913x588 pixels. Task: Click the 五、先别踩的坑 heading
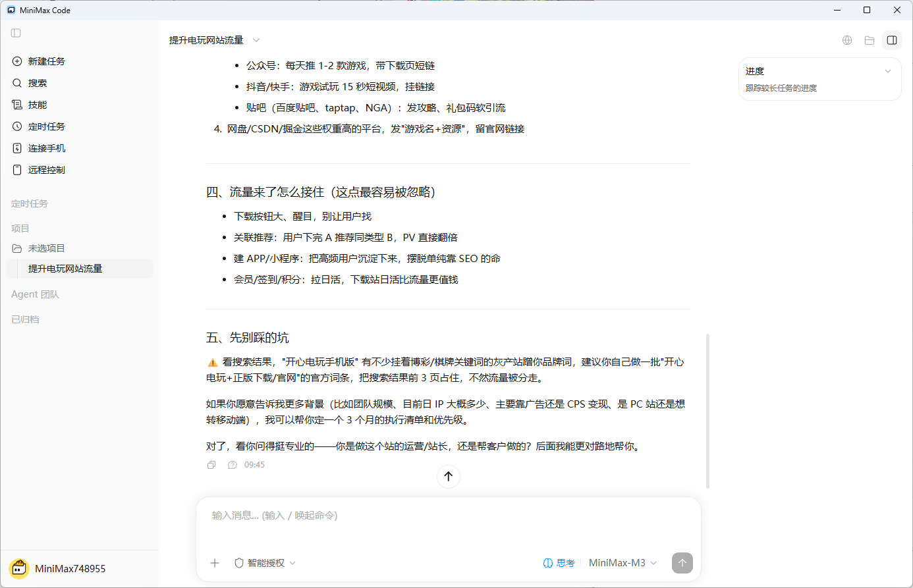pos(248,338)
